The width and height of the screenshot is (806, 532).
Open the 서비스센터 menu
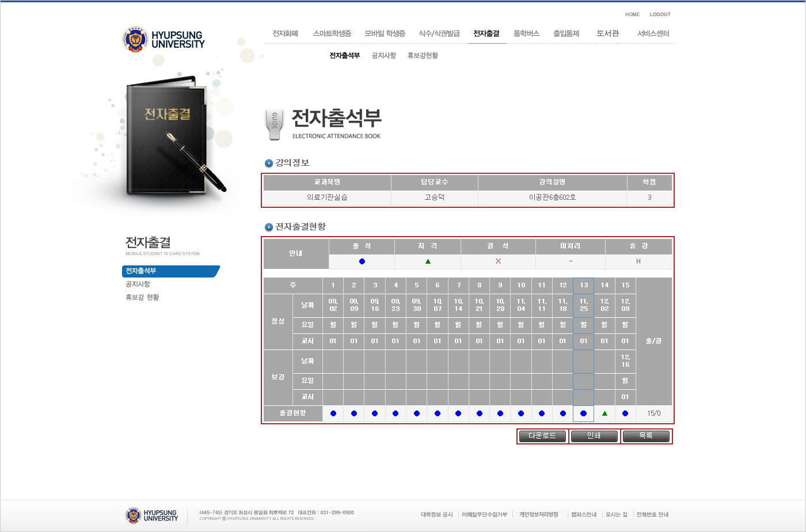[653, 33]
